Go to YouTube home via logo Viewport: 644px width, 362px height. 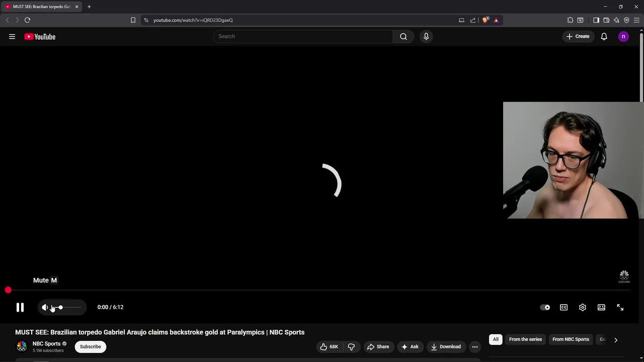(40, 36)
